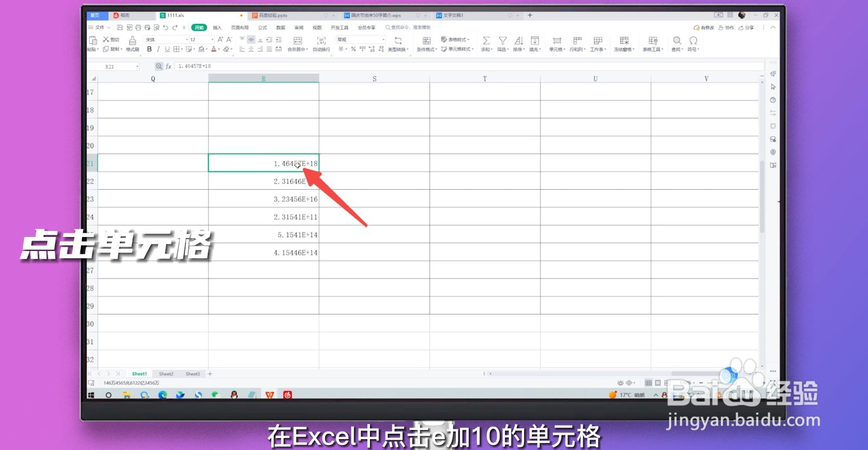Image resolution: width=868 pixels, height=450 pixels.
Task: Click the AutoSum (求和) sigma icon
Action: (x=486, y=41)
